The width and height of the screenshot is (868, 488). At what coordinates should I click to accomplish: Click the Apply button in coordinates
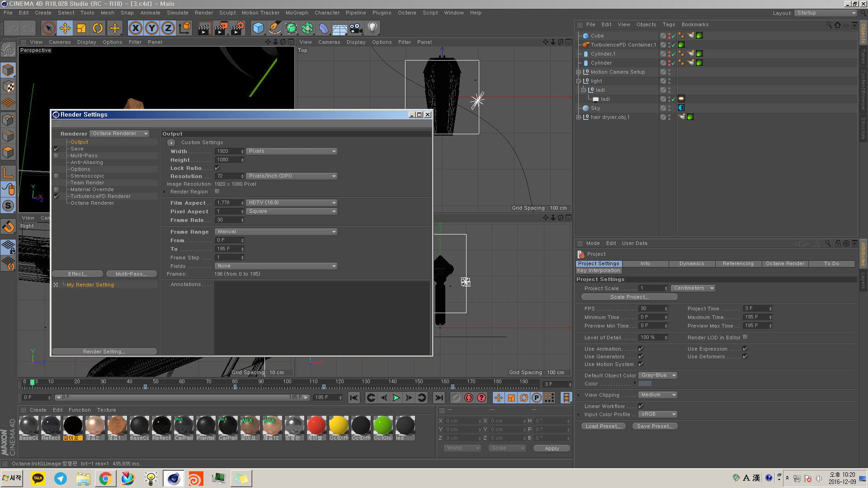tap(552, 448)
